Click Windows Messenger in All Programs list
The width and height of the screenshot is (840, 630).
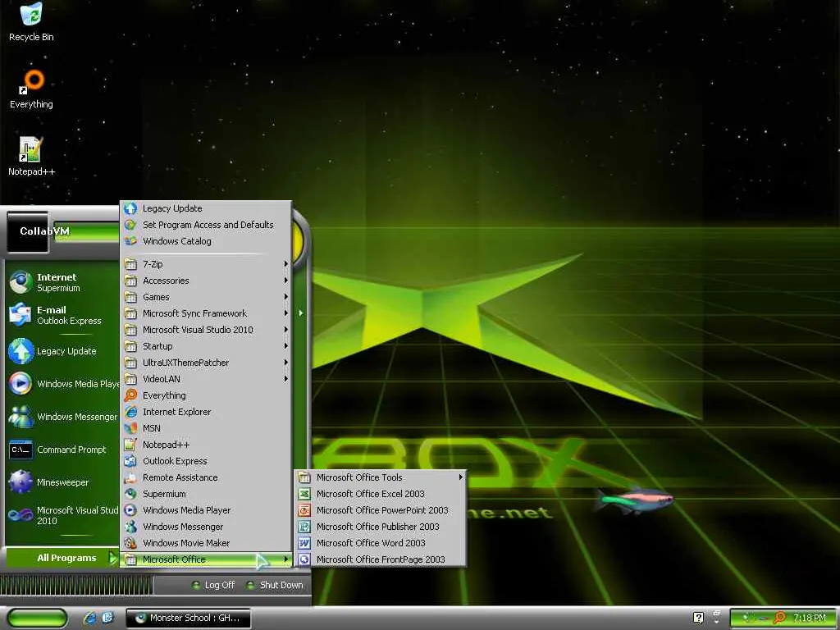click(x=206, y=527)
